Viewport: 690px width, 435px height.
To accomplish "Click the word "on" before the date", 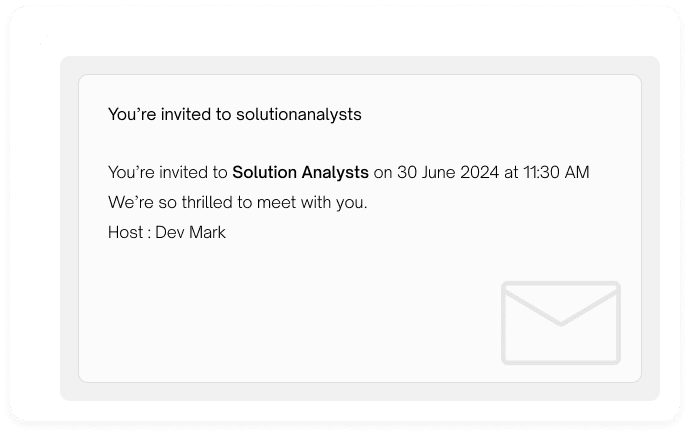I will pos(383,173).
